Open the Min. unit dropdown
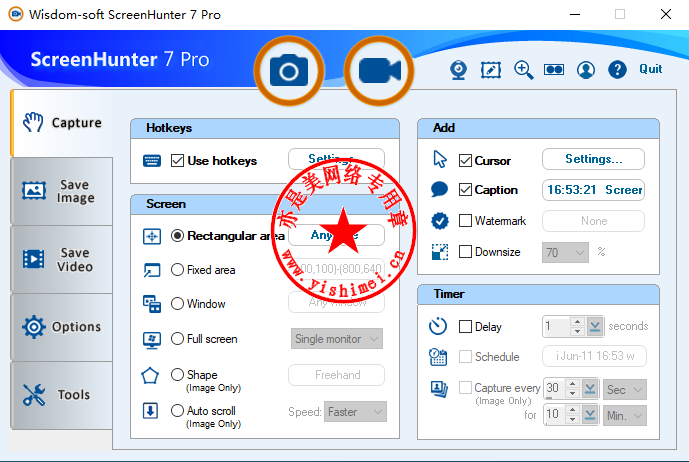The width and height of the screenshot is (689, 462). (x=624, y=415)
